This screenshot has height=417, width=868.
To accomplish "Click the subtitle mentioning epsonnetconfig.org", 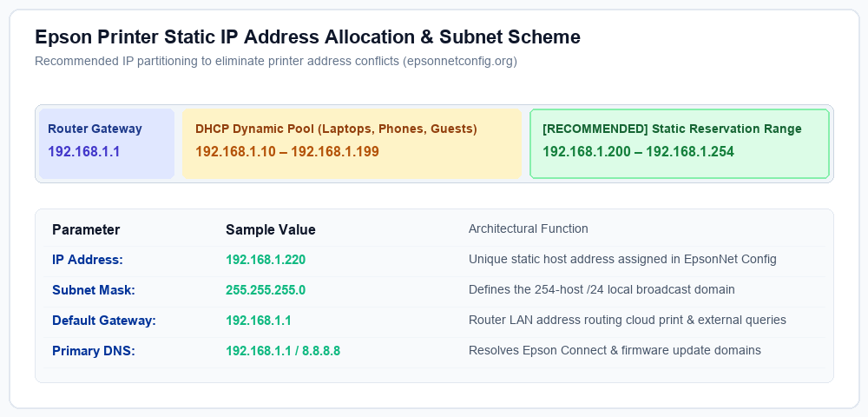I will pos(276,61).
